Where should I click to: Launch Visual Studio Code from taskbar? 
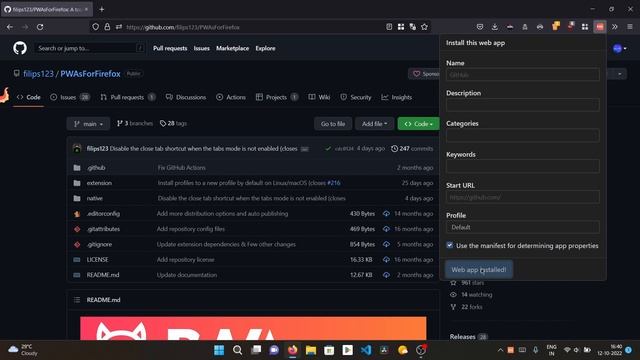point(366,350)
